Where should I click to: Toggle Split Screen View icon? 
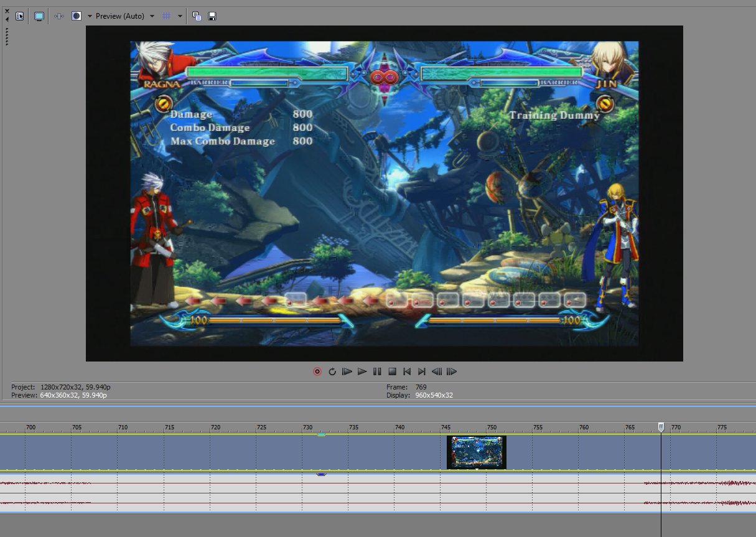point(77,16)
